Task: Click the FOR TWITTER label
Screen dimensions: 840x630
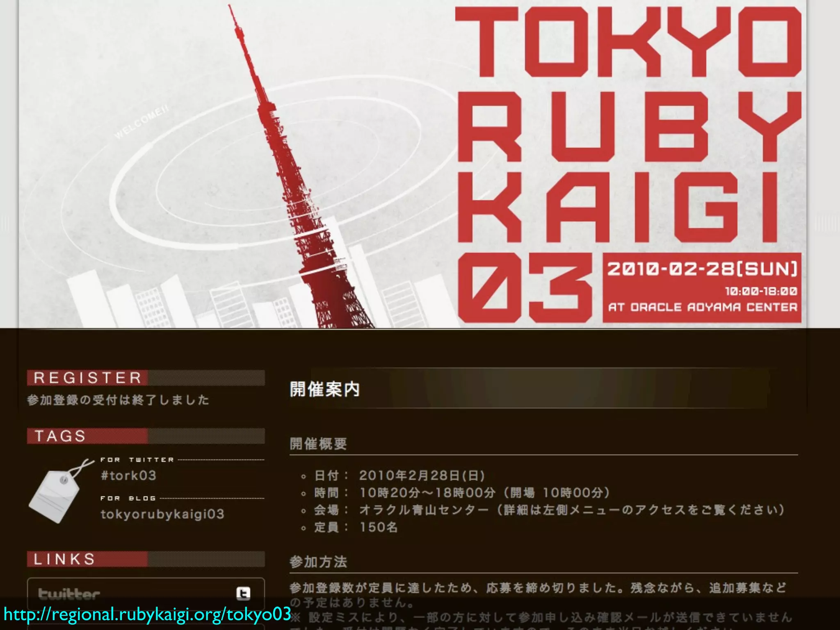Action: (x=137, y=460)
